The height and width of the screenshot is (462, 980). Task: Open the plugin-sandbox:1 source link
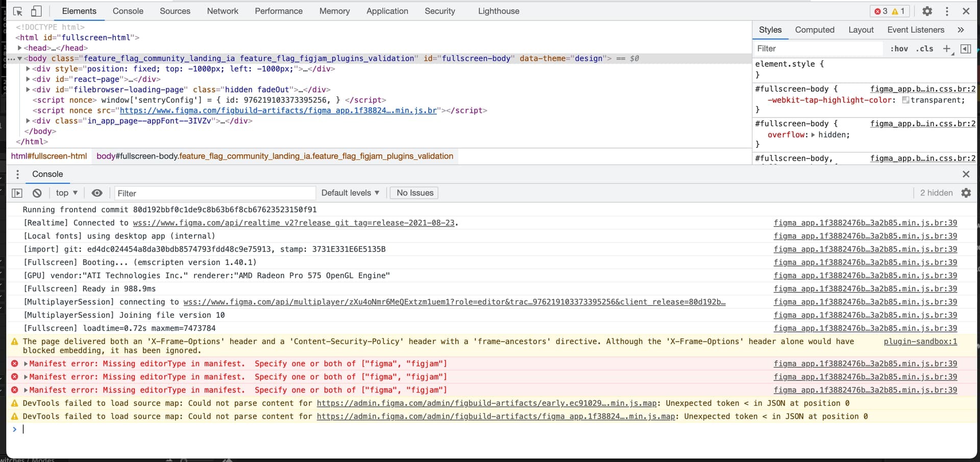(920, 342)
